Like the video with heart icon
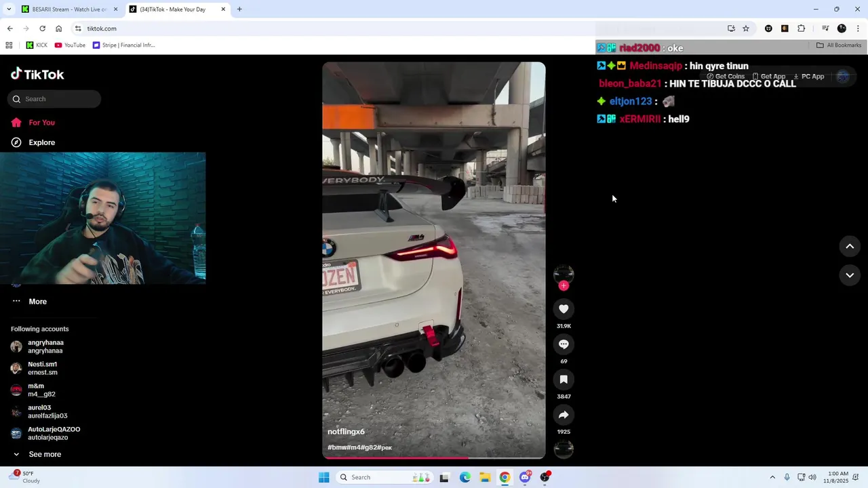868x488 pixels. (x=564, y=309)
